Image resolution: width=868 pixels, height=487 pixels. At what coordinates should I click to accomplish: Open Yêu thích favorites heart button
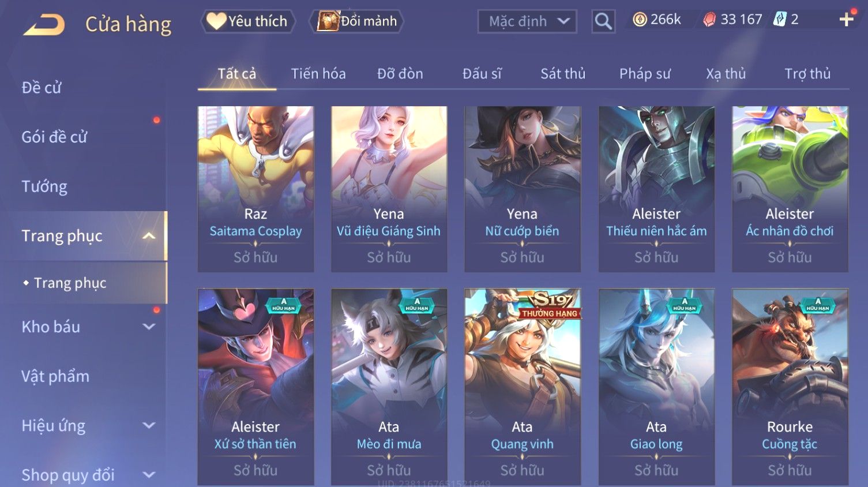248,21
